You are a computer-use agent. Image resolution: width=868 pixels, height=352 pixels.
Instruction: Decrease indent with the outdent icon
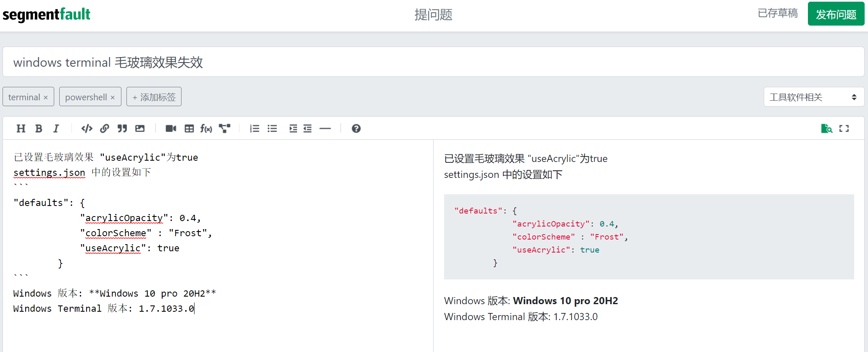pos(308,128)
